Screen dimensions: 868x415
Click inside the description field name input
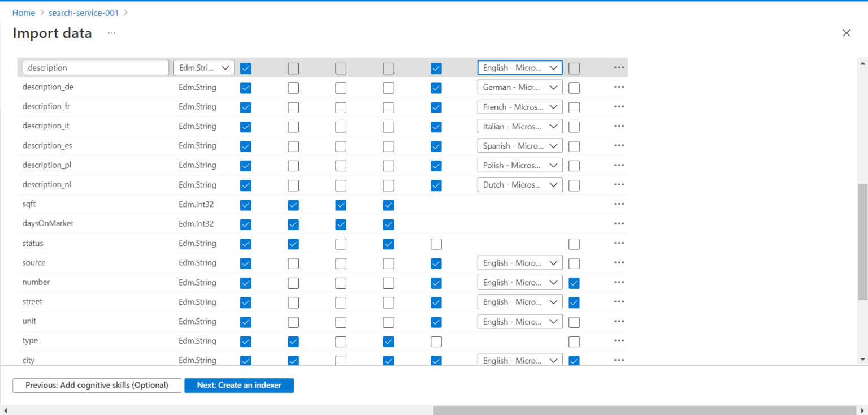(x=95, y=67)
